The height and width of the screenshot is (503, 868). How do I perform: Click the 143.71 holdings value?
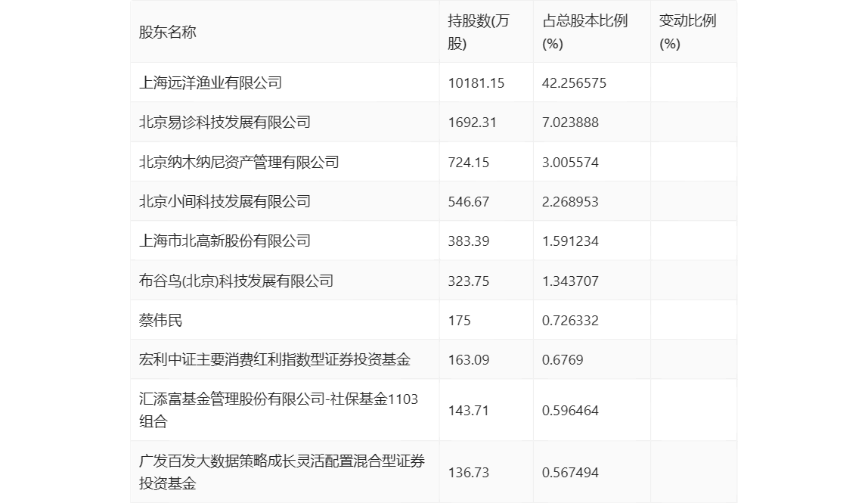click(x=468, y=411)
